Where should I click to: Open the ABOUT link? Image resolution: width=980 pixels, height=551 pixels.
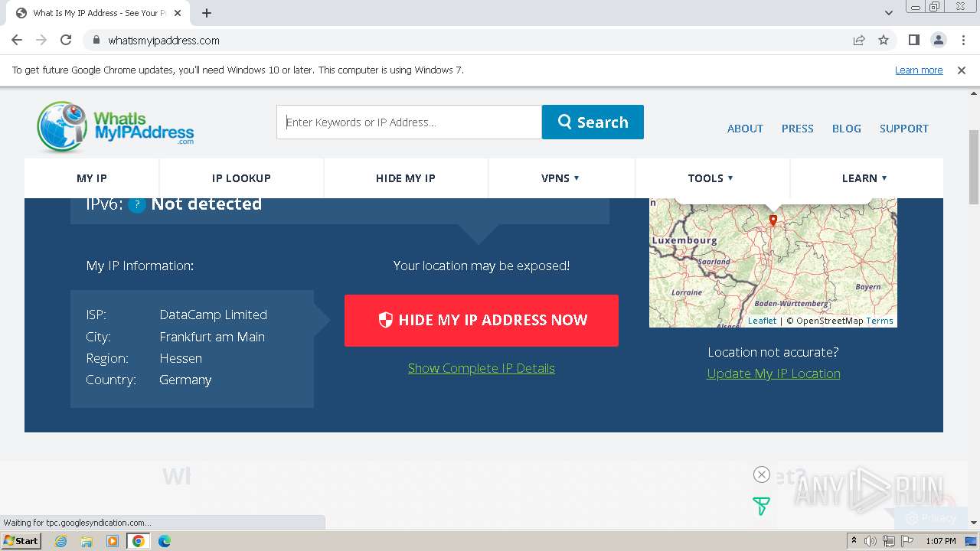pos(745,129)
